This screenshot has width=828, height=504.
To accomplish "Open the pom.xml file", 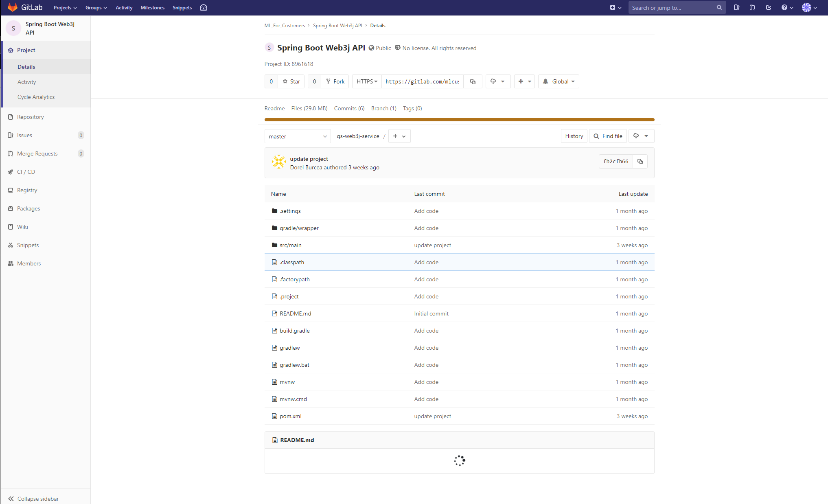I will tap(291, 416).
